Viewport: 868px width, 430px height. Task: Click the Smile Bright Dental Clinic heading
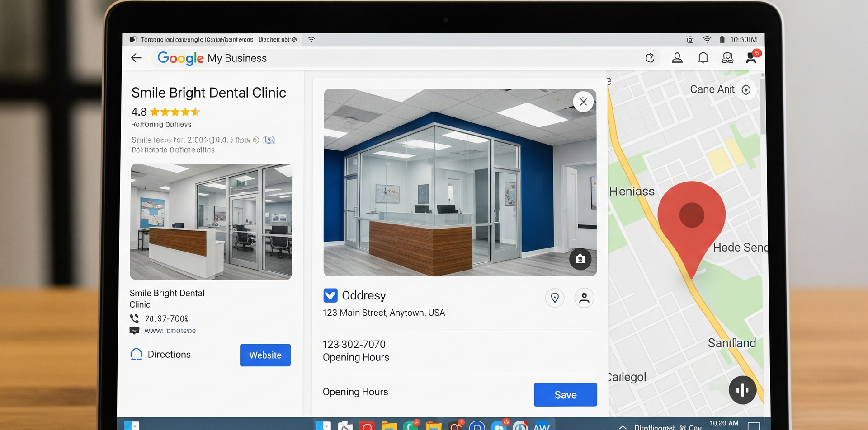click(x=208, y=93)
